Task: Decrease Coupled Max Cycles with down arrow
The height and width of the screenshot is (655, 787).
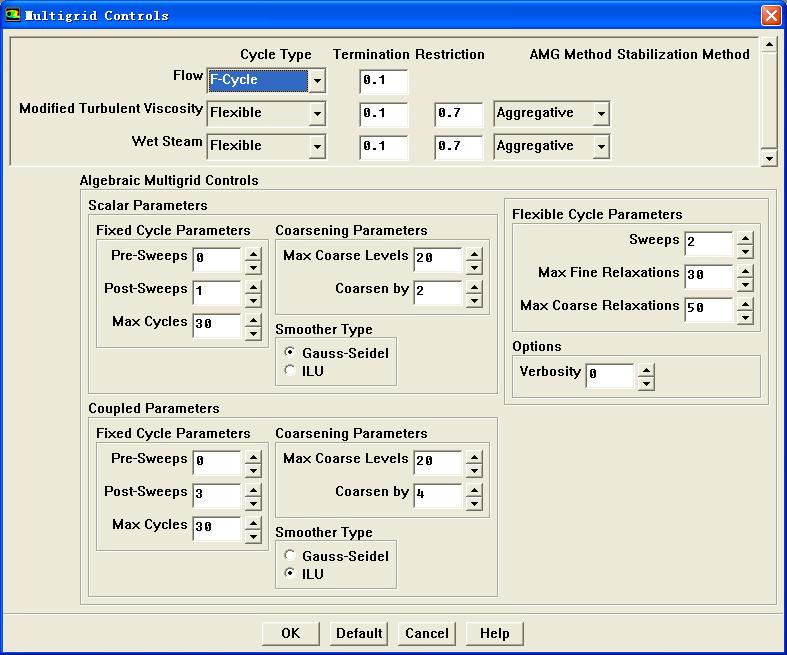Action: [x=253, y=536]
